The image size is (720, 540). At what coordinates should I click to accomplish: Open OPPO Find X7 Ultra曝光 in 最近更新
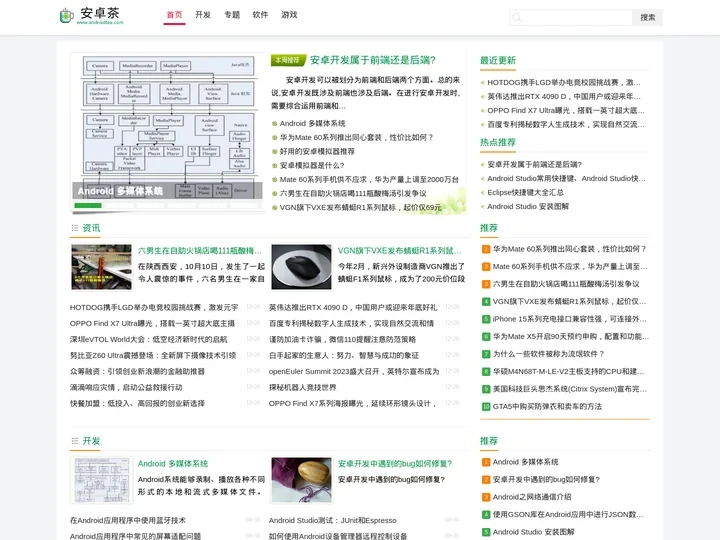click(566, 111)
